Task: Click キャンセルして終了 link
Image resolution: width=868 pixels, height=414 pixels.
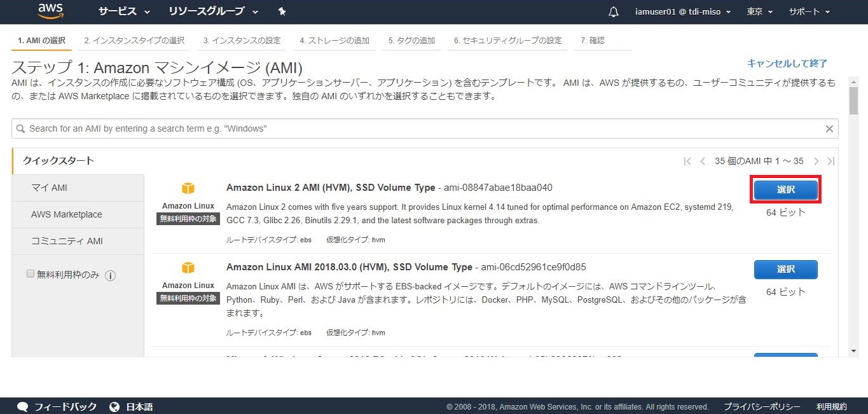Action: (x=787, y=64)
